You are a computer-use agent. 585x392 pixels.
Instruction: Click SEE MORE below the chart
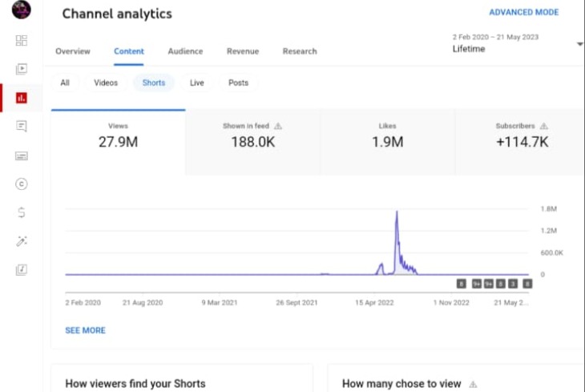86,330
